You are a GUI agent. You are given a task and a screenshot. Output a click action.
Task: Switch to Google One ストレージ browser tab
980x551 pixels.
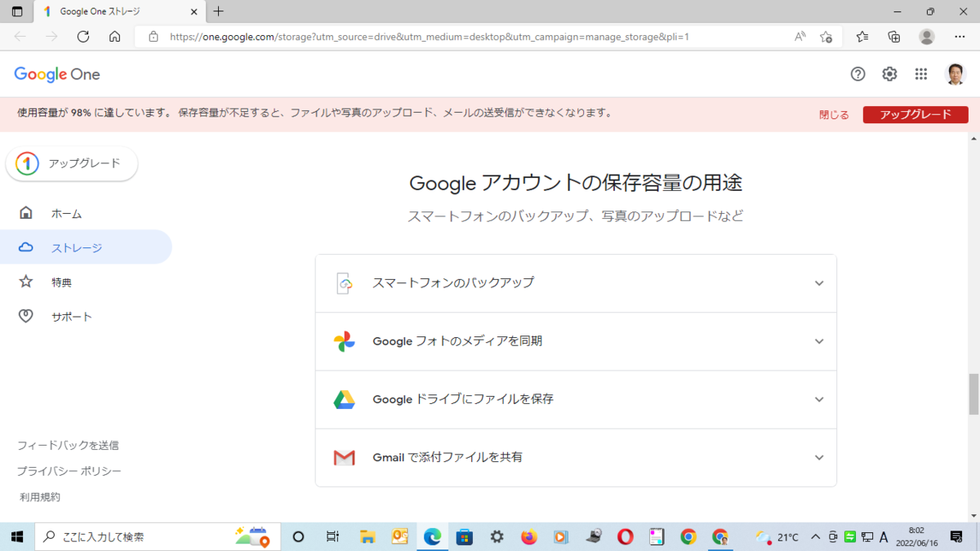coord(120,11)
